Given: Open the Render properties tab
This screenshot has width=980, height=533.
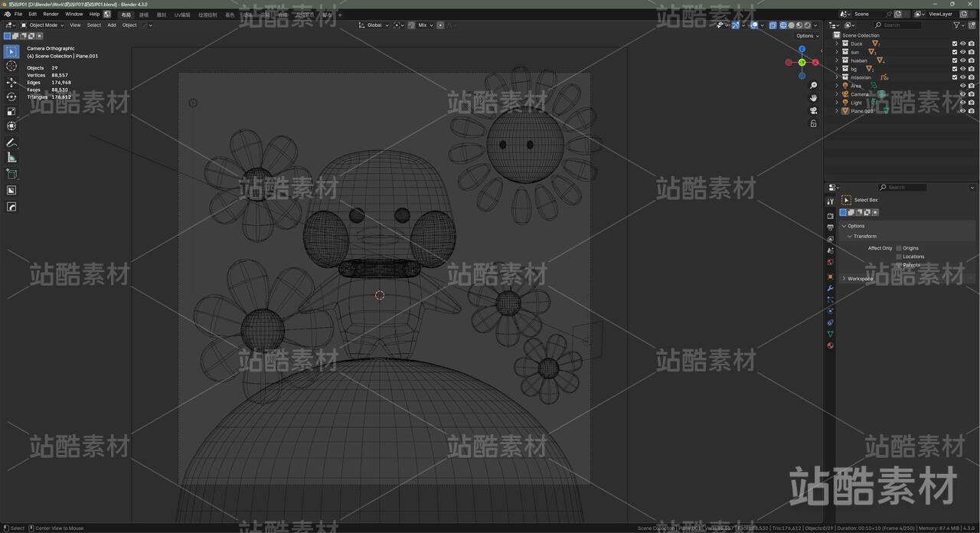Looking at the screenshot, I should [830, 216].
